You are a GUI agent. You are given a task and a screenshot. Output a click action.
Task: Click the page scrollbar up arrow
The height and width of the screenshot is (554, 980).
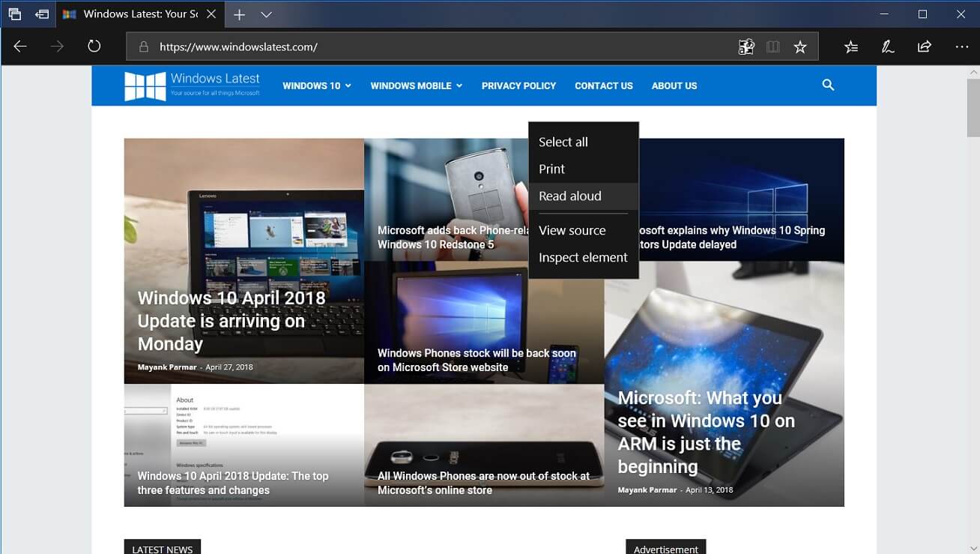pos(973,72)
